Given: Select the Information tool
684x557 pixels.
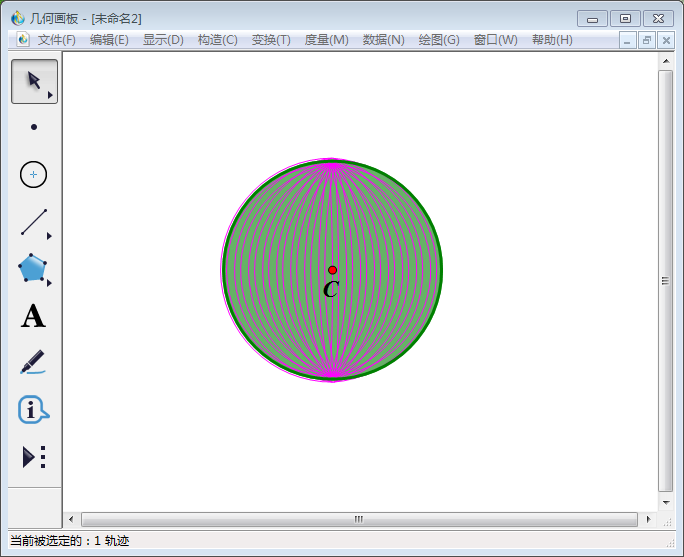Looking at the screenshot, I should tap(33, 409).
